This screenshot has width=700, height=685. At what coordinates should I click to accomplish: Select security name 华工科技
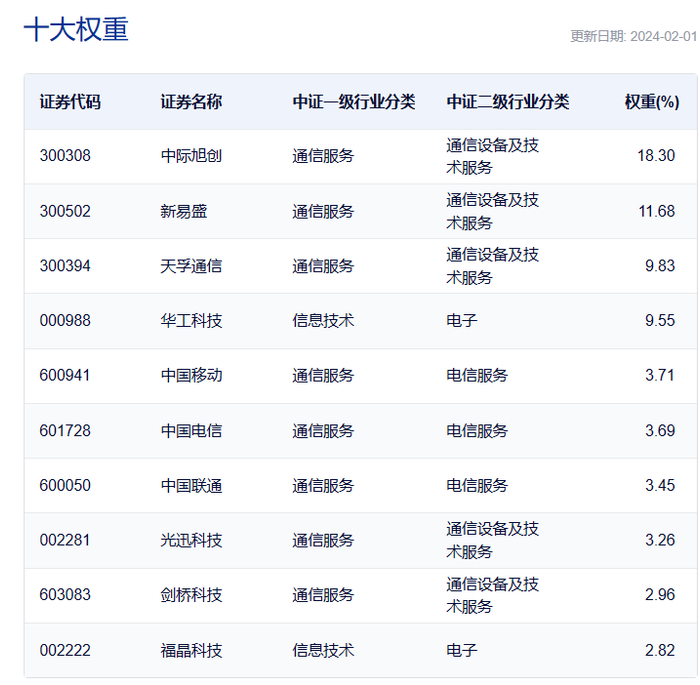tap(191, 321)
